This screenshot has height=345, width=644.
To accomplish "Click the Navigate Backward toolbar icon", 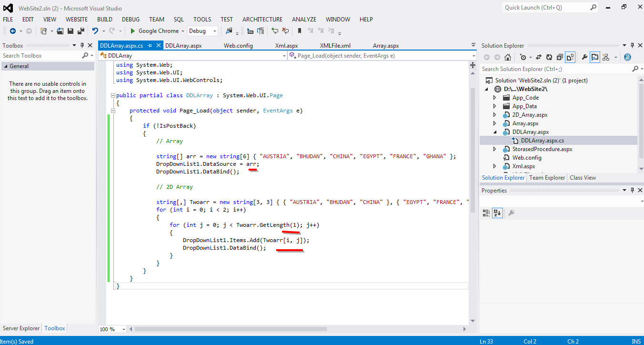I will coord(14,31).
